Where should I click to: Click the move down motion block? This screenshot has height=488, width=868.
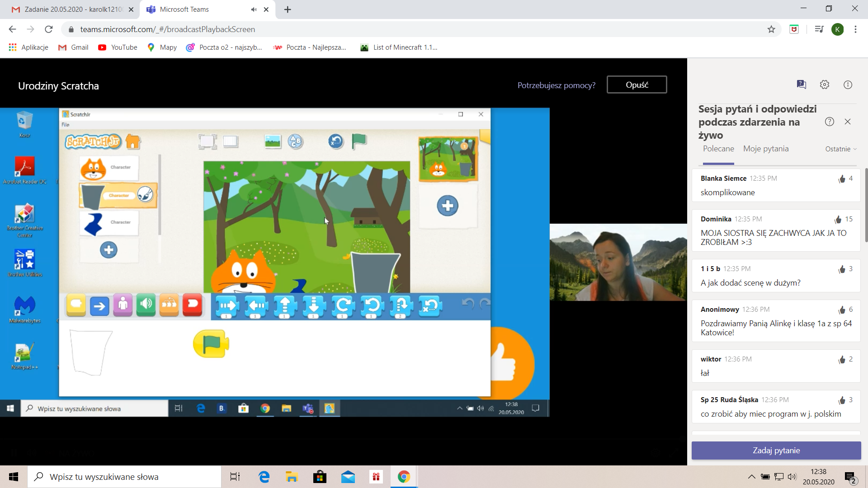[x=314, y=307]
